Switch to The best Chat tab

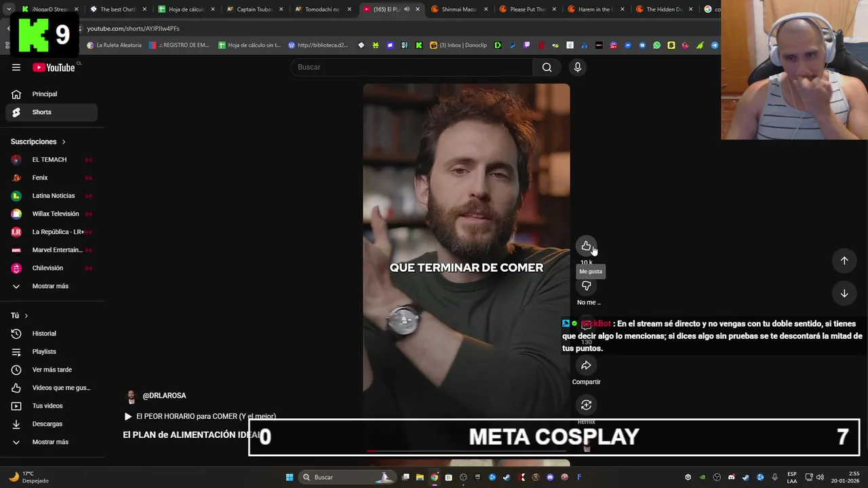(118, 9)
